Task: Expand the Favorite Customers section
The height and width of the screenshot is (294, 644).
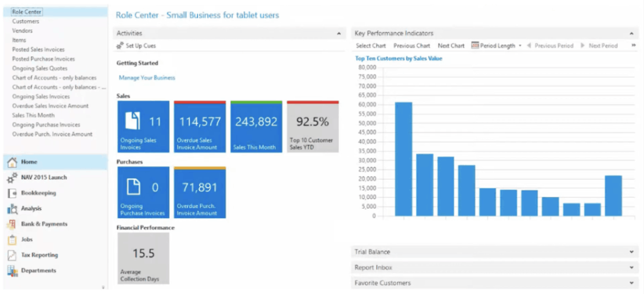Action: click(631, 284)
